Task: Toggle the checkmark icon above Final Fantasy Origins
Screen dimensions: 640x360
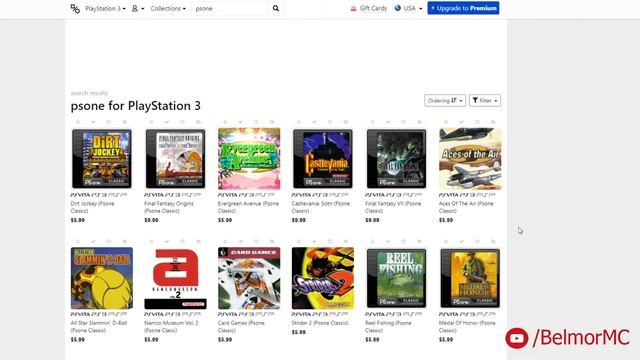Action: click(167, 122)
